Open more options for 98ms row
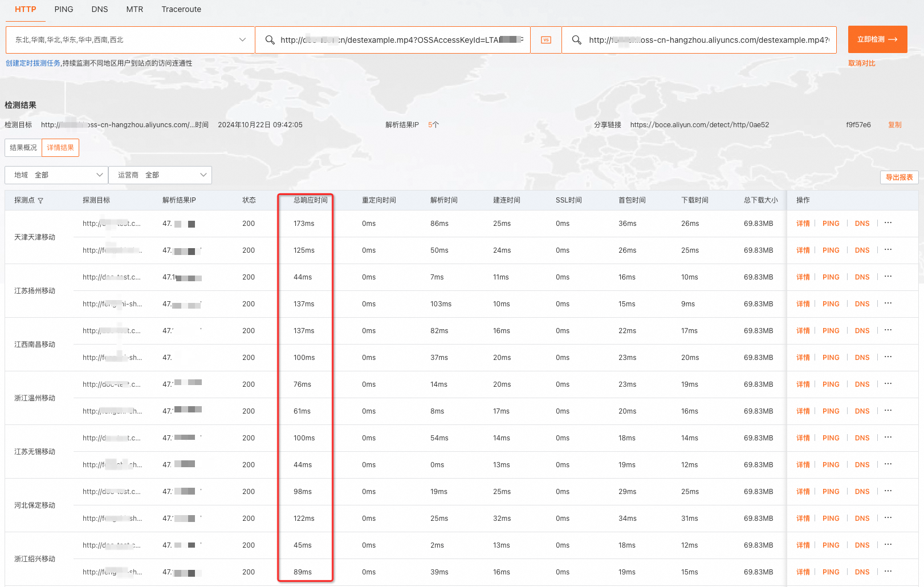This screenshot has height=587, width=924. click(x=888, y=491)
